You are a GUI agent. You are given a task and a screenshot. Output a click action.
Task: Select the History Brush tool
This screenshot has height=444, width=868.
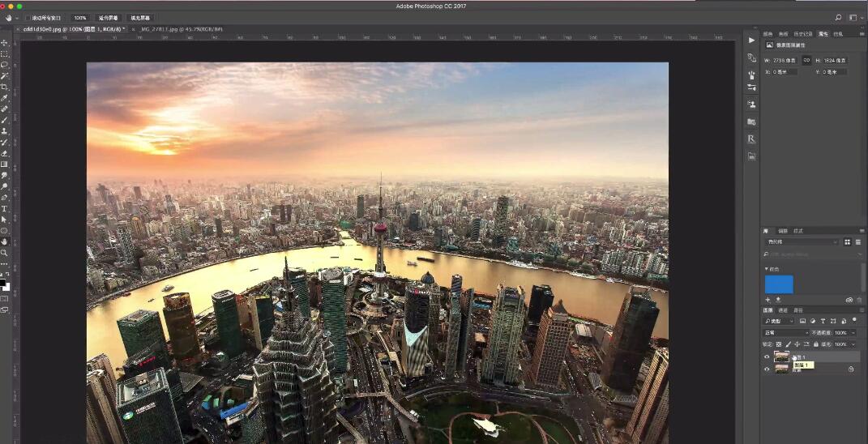(x=4, y=143)
